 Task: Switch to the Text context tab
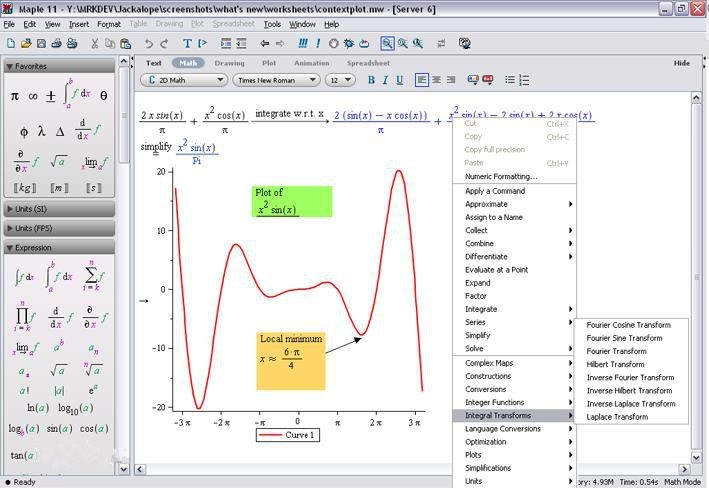(154, 63)
